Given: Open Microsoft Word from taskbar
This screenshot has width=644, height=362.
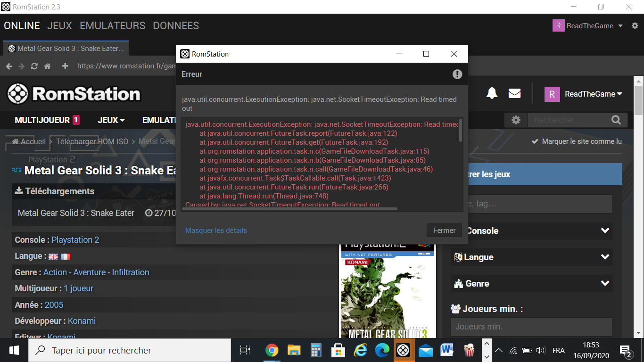Looking at the screenshot, I should point(447,350).
